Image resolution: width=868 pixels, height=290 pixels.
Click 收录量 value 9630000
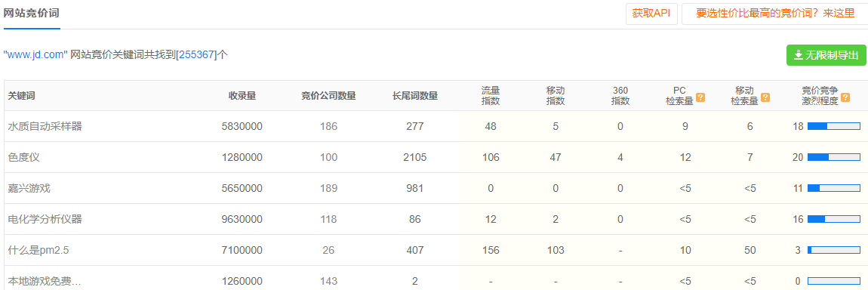pyautogui.click(x=242, y=219)
